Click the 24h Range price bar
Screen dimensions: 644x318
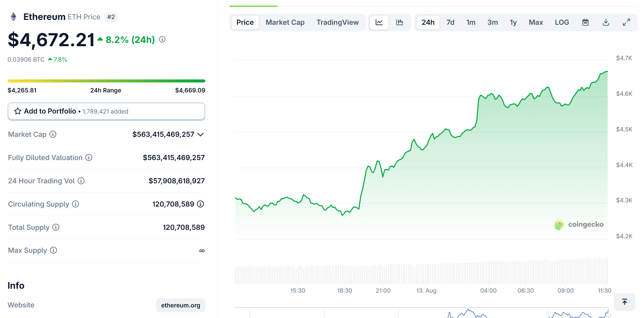click(106, 81)
